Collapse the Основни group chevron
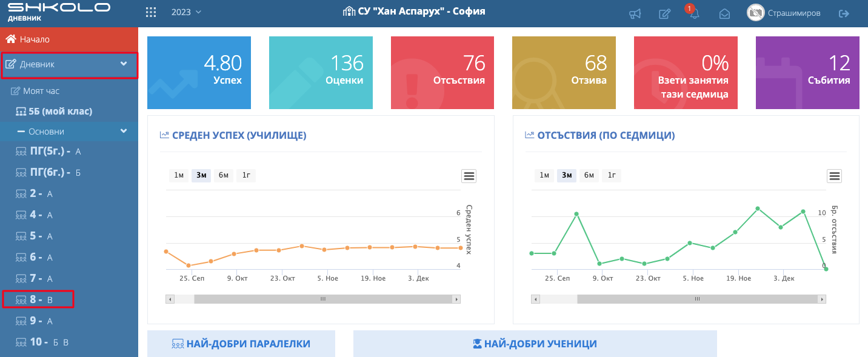 pos(124,131)
